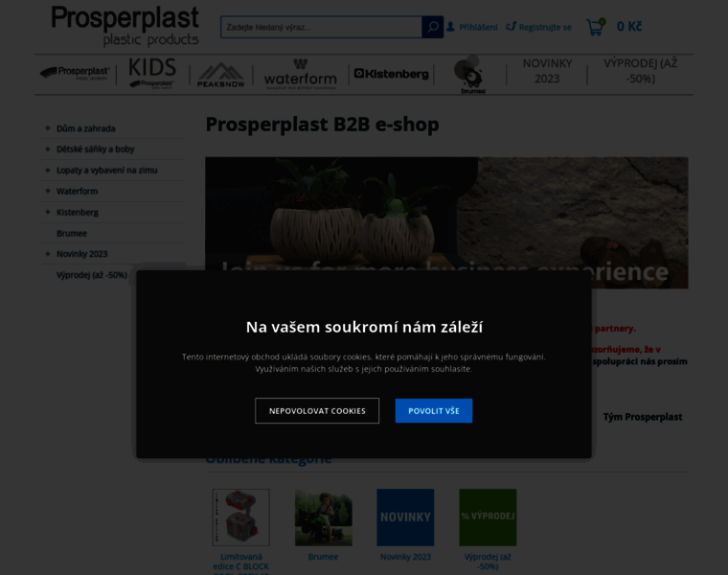Expand the Novinky 2023 sidebar category
Screen dimensions: 728x575
(47, 254)
